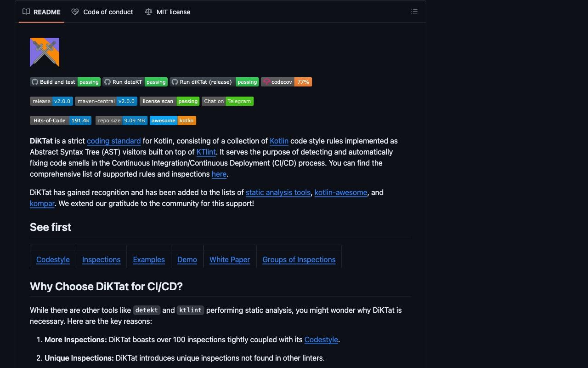The image size is (588, 368).
Task: Open the kotlin-awesome link
Action: coord(341,192)
